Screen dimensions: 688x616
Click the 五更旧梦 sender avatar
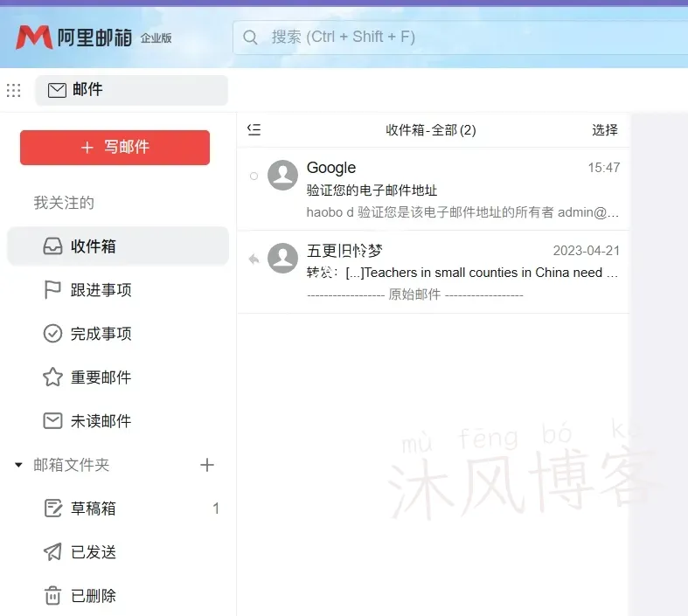click(282, 258)
